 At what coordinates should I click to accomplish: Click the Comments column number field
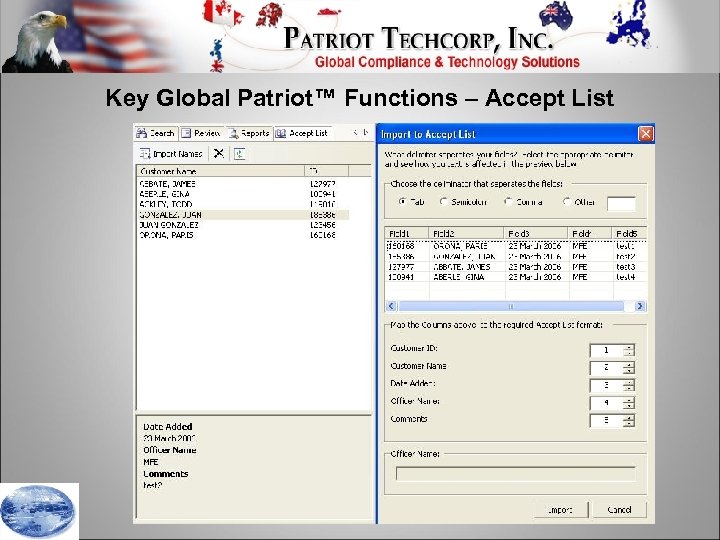(606, 420)
